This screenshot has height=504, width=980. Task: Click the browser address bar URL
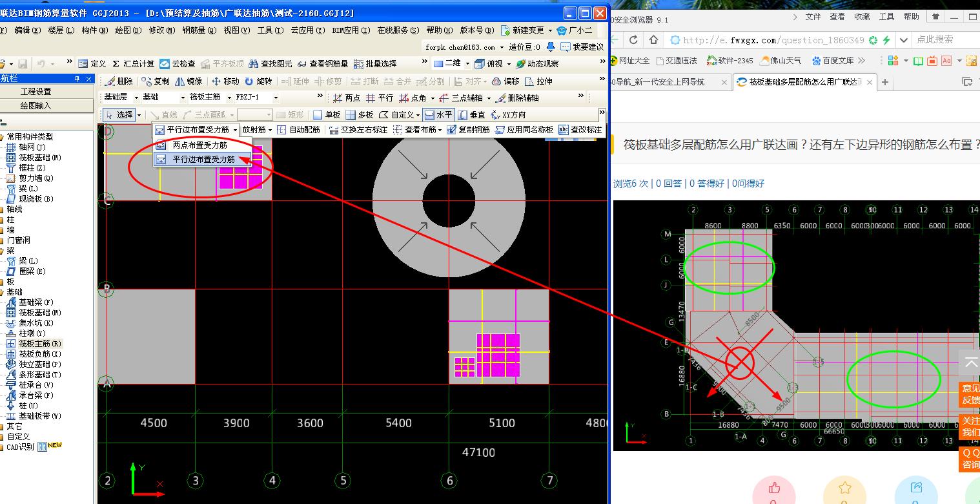tap(773, 40)
